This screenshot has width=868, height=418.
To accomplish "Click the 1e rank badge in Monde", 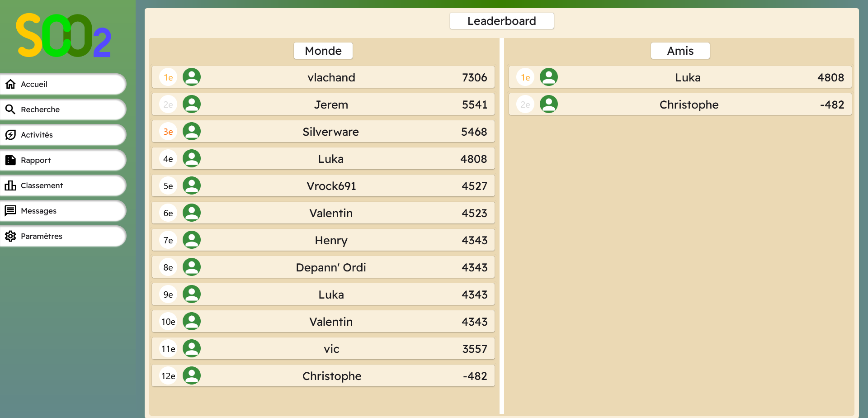I will coord(168,77).
